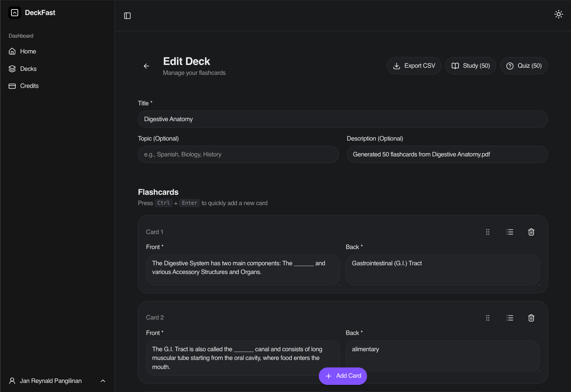Open the list options icon on Card 1
The image size is (571, 392).
click(510, 232)
